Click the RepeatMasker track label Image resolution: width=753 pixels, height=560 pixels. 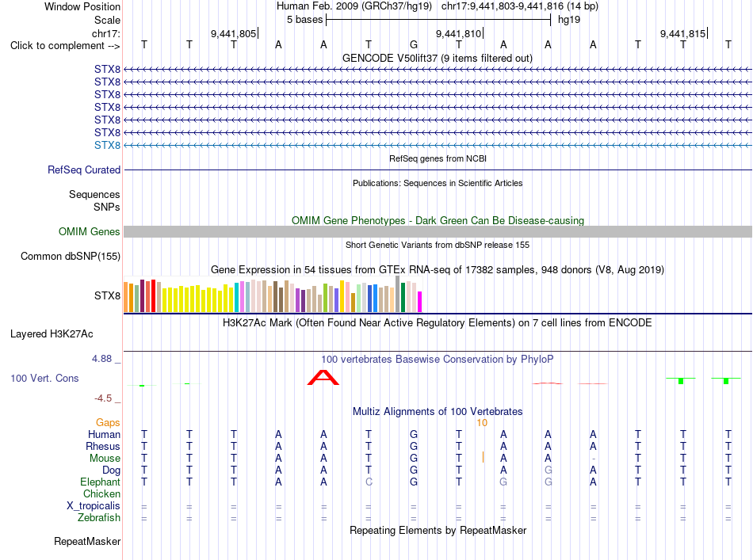[x=87, y=541]
